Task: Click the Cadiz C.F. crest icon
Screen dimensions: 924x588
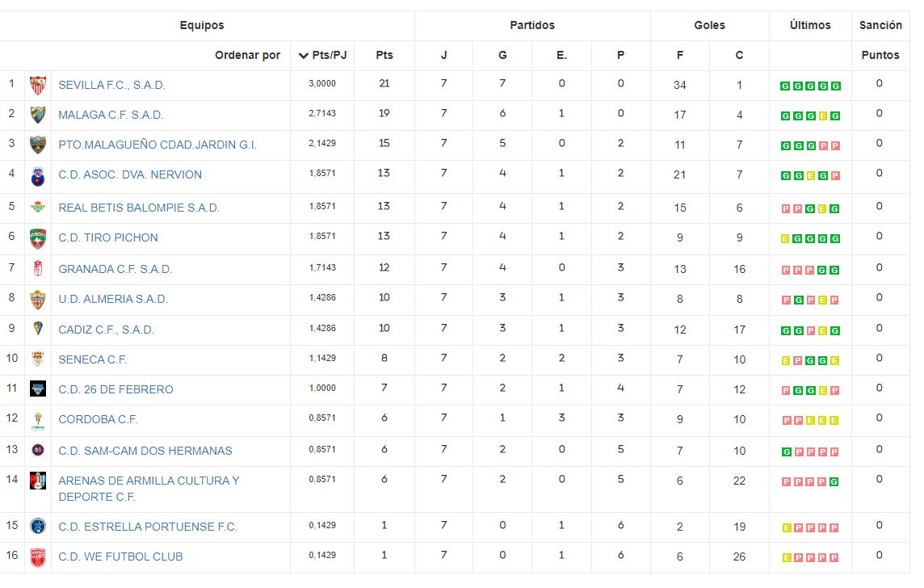Action: coord(38,328)
